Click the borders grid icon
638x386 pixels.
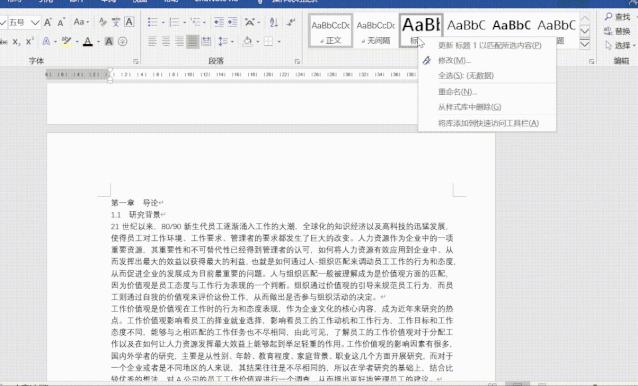(x=269, y=41)
